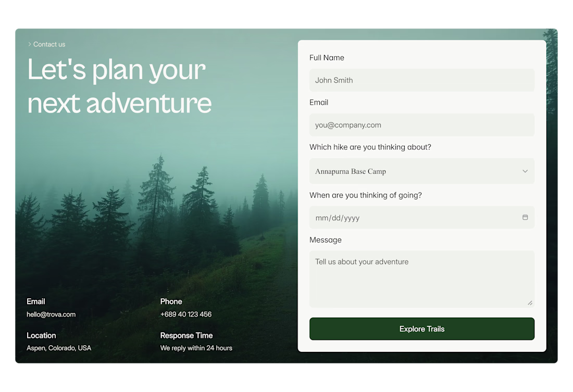Click the Aspen, Colorado, USA text
Screen dimensions: 573x392
pos(59,348)
